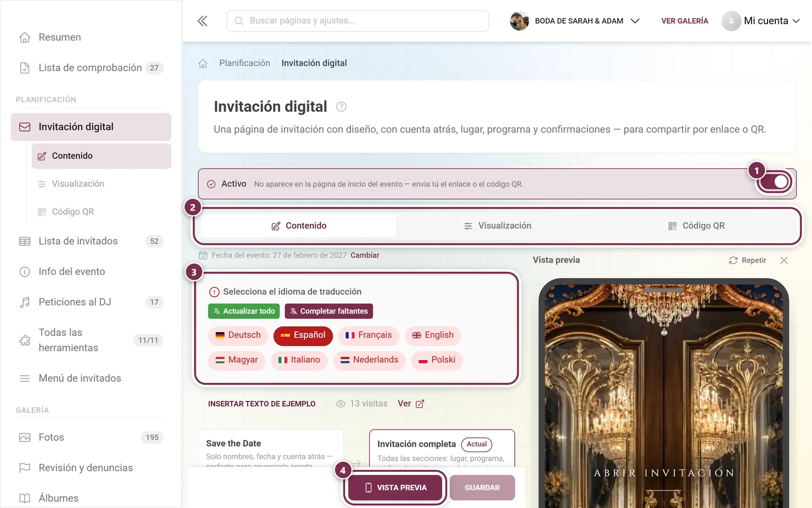
Task: Open the Boda de Sarah & Adam dropdown
Action: (575, 21)
